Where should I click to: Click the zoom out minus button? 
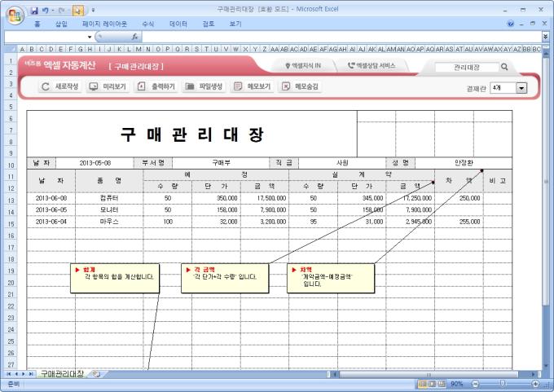click(x=476, y=384)
